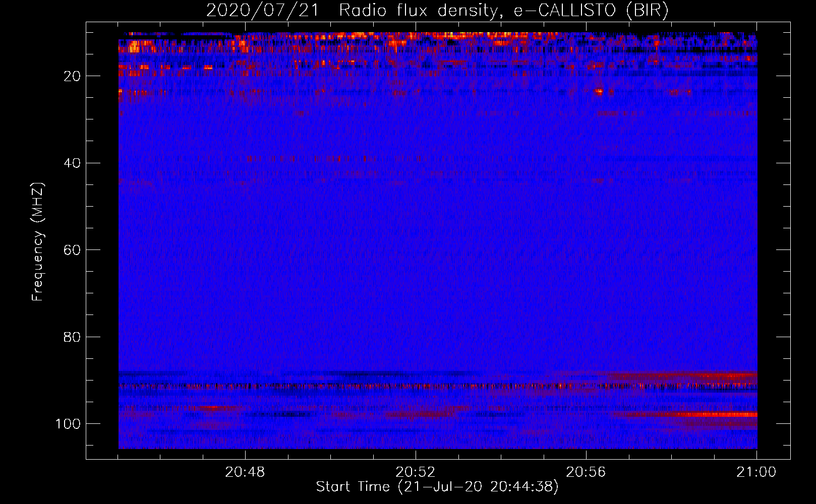Click the '20' frequency tick label
816x504 pixels.
pos(72,76)
